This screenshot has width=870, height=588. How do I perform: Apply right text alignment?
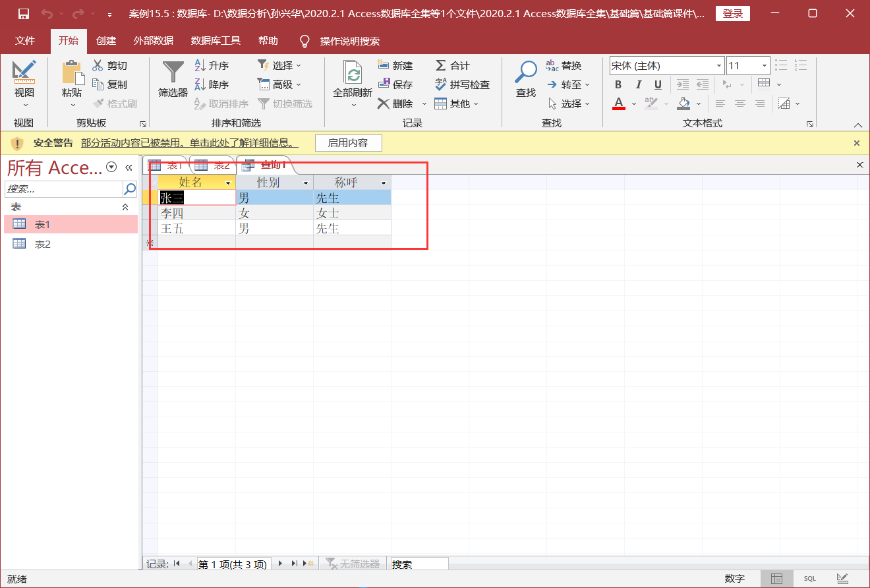click(760, 103)
